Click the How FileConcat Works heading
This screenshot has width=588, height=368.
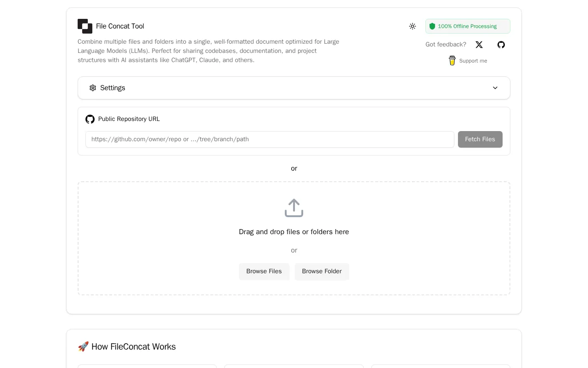[x=133, y=347]
